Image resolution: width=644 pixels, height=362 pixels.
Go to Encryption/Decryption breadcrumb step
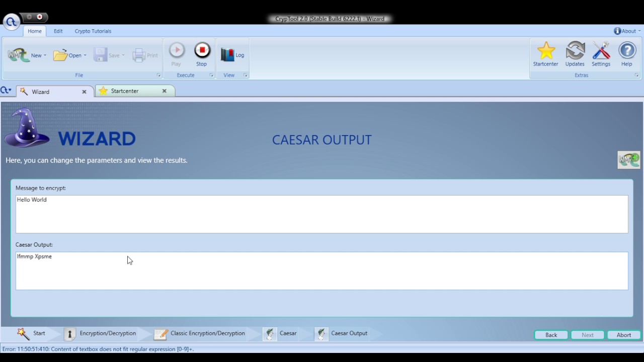[x=100, y=333]
